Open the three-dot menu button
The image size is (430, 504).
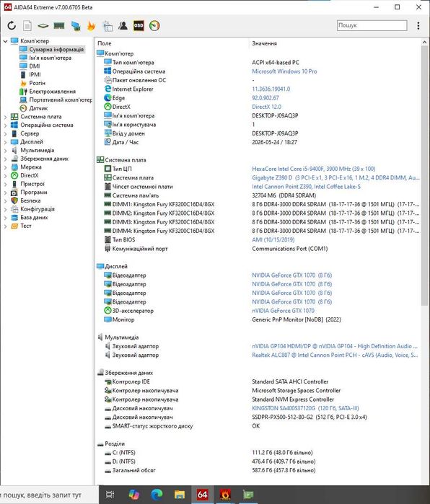click(x=418, y=25)
